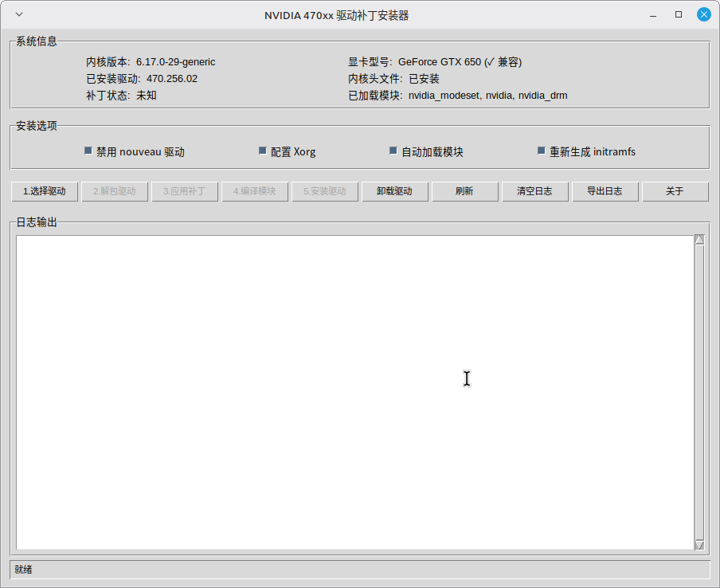The image size is (720, 588).
Task: Close the NVIDIA installer window
Action: (703, 14)
